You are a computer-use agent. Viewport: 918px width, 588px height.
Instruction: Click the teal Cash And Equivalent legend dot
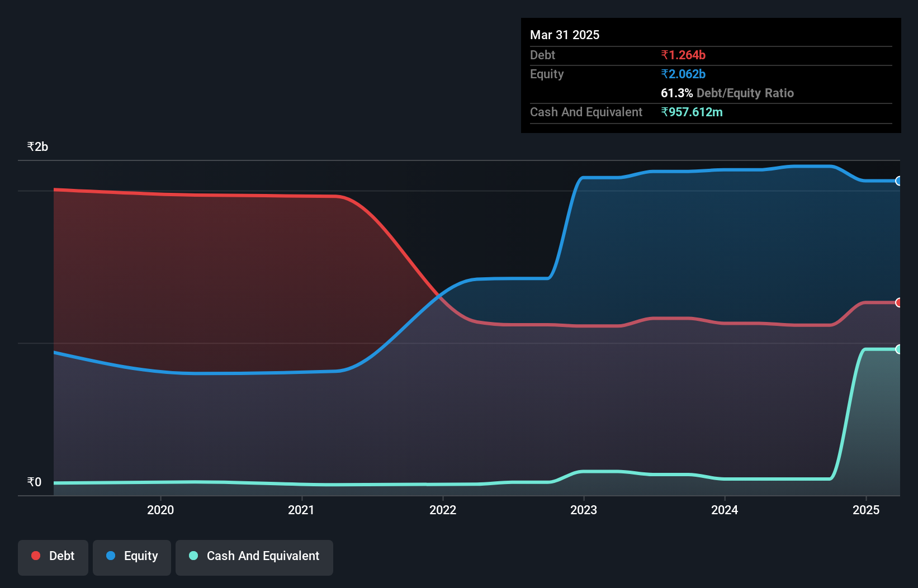click(193, 556)
